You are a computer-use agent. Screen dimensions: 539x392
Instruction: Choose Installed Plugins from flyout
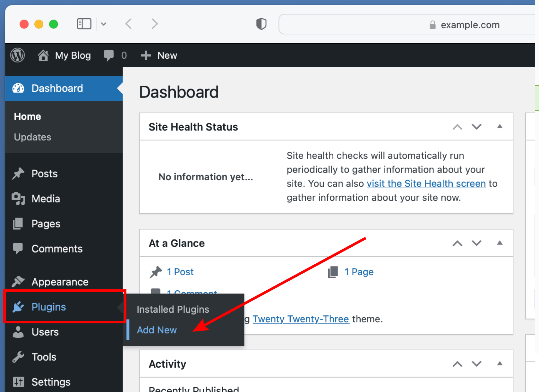point(173,309)
